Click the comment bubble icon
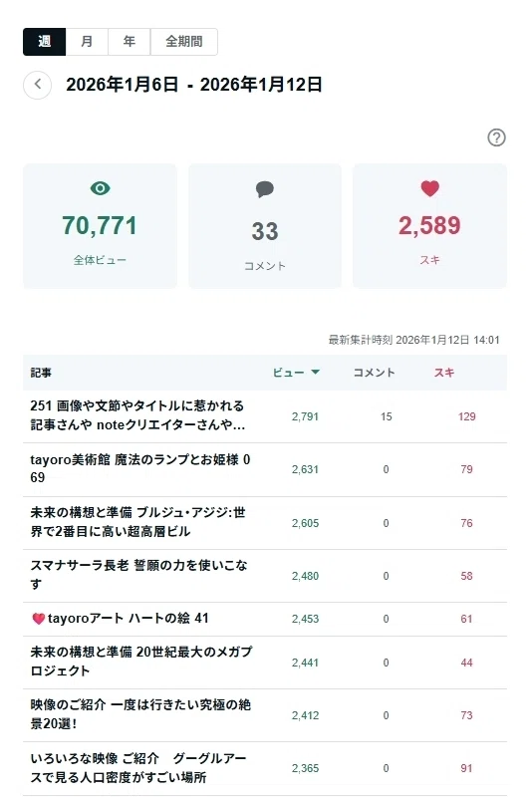This screenshot has height=799, width=532. pyautogui.click(x=264, y=189)
